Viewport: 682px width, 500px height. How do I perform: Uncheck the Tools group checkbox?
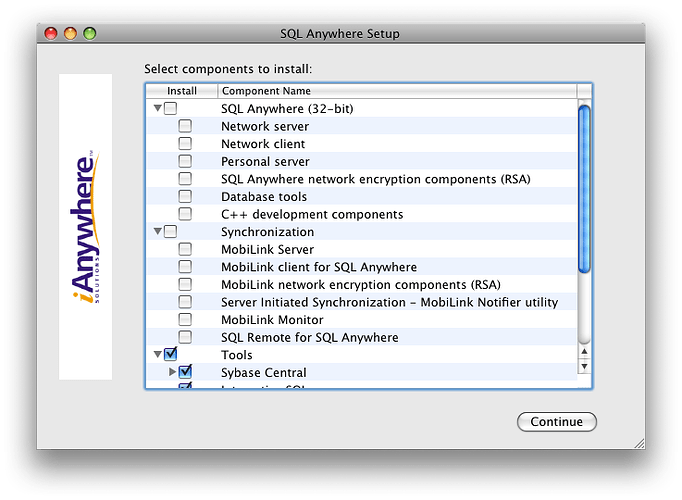point(170,354)
